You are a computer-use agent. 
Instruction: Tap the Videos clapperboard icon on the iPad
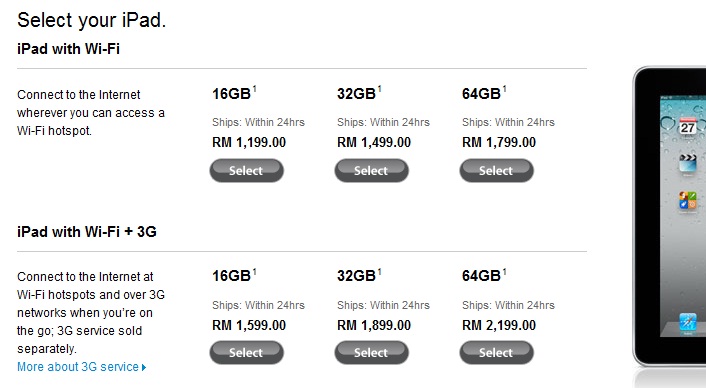click(688, 162)
